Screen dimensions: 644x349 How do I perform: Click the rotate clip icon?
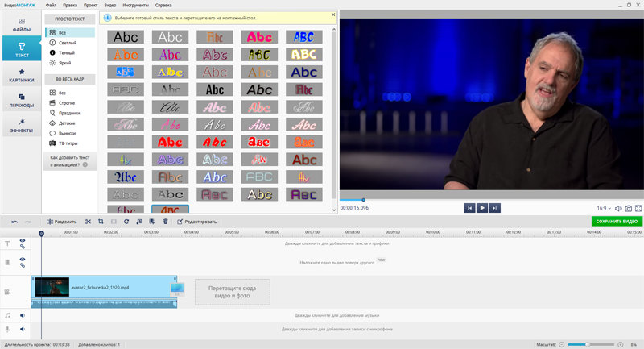[126, 221]
